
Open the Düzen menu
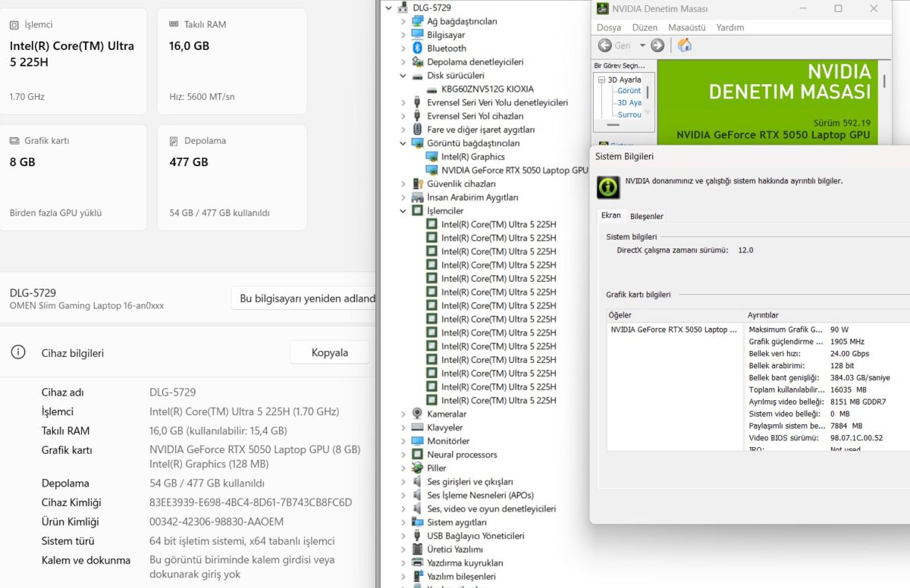point(645,27)
